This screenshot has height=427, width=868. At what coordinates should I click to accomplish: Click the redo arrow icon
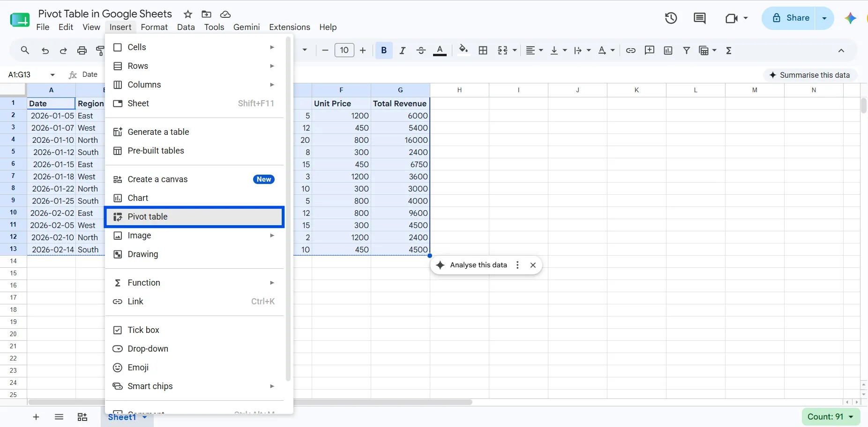pyautogui.click(x=63, y=51)
